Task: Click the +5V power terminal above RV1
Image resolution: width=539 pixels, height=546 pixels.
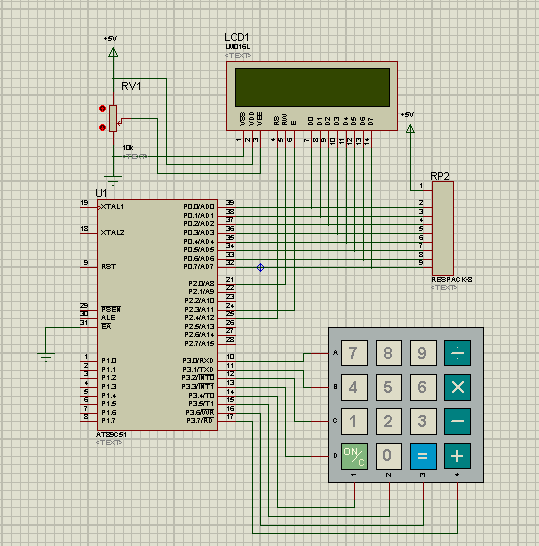Action: click(x=113, y=52)
